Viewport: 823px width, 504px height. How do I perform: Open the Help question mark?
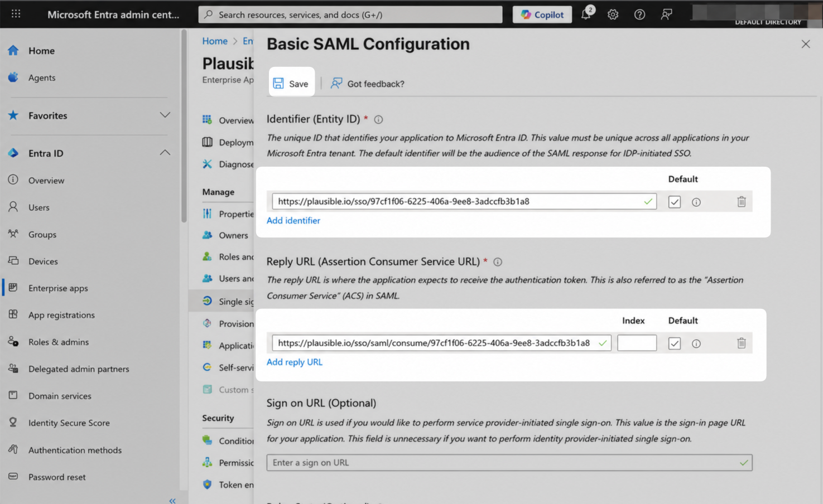[639, 14]
